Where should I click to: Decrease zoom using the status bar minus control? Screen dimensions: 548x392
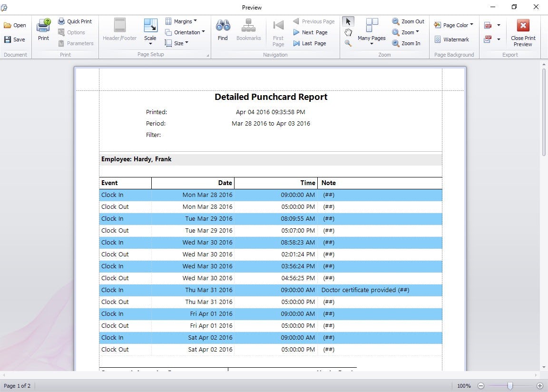point(481,386)
